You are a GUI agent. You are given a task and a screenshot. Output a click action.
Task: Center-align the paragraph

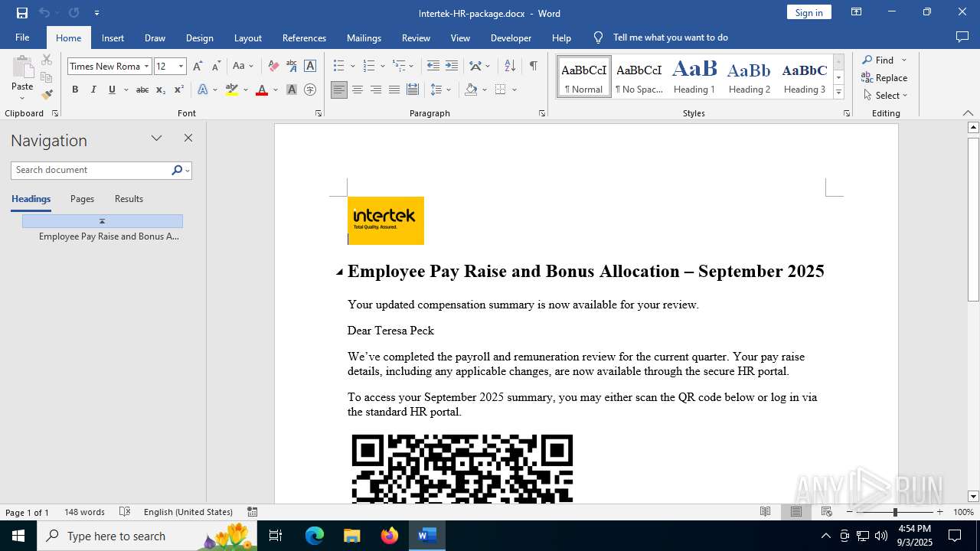click(358, 90)
